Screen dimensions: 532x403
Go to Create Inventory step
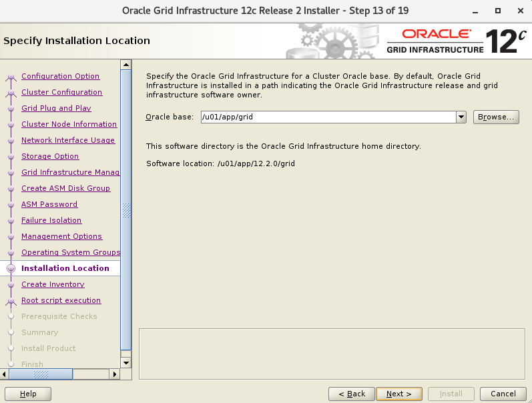tap(53, 284)
